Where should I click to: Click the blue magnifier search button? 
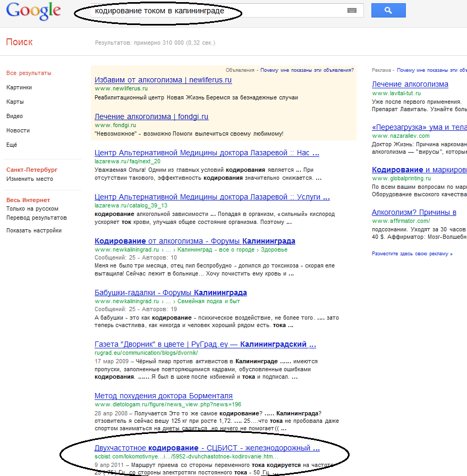(388, 10)
